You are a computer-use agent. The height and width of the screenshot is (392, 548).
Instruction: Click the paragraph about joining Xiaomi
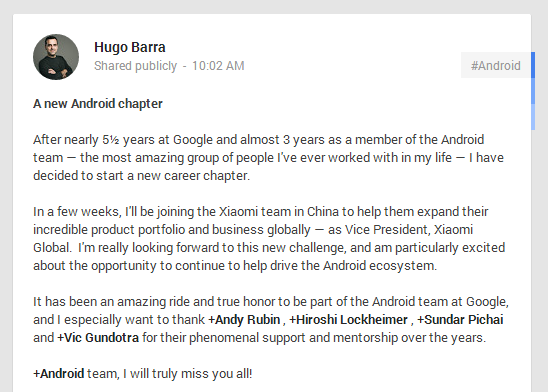click(269, 239)
